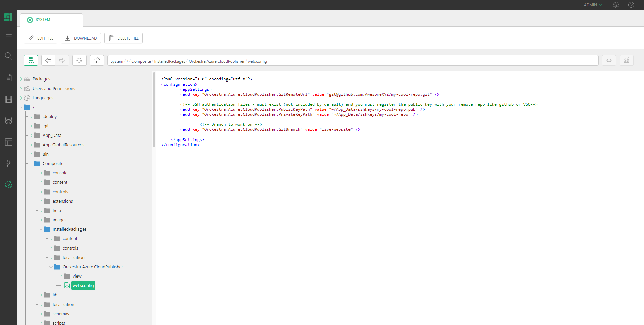This screenshot has height=325, width=644.
Task: Expand the Packages tree node
Action: 21,79
